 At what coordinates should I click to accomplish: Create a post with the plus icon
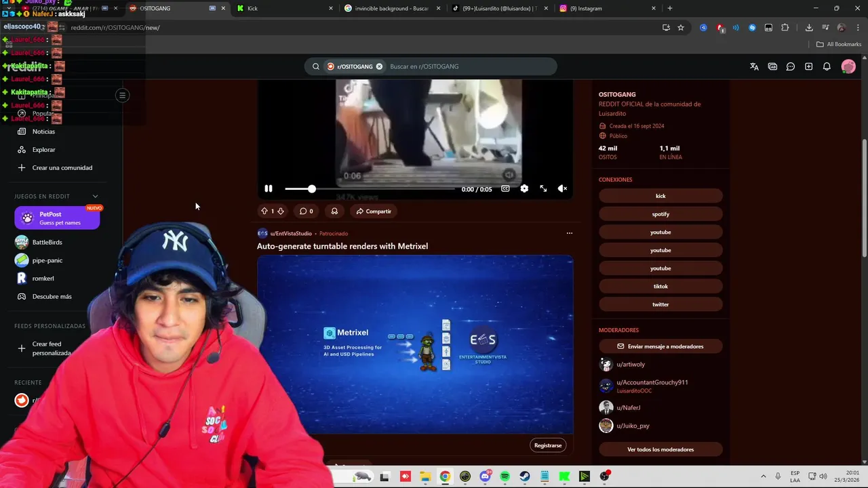point(808,66)
